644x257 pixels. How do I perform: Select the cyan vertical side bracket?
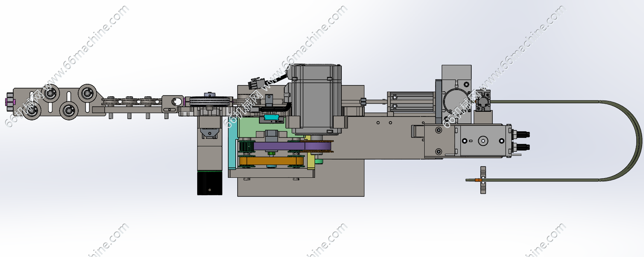coord(232,149)
